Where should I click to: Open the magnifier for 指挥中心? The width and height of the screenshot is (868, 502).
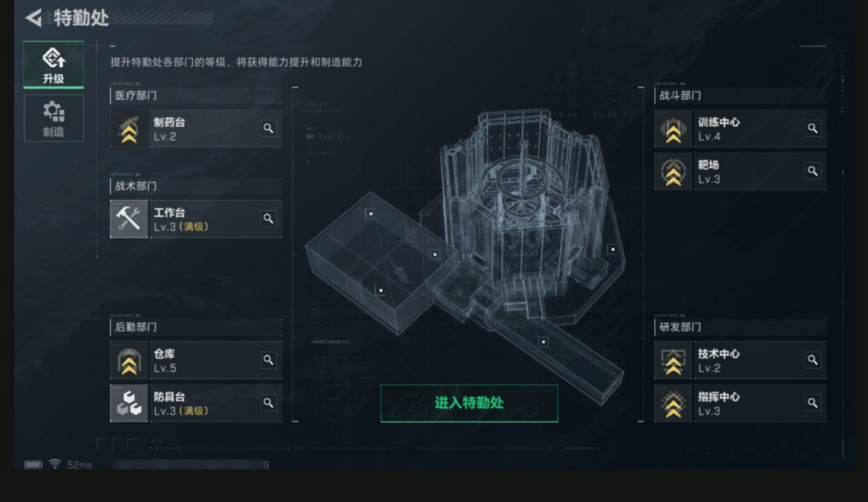point(813,403)
